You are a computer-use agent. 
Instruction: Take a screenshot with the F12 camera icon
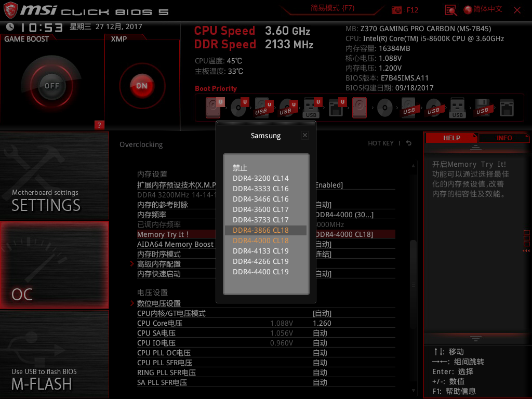(397, 10)
